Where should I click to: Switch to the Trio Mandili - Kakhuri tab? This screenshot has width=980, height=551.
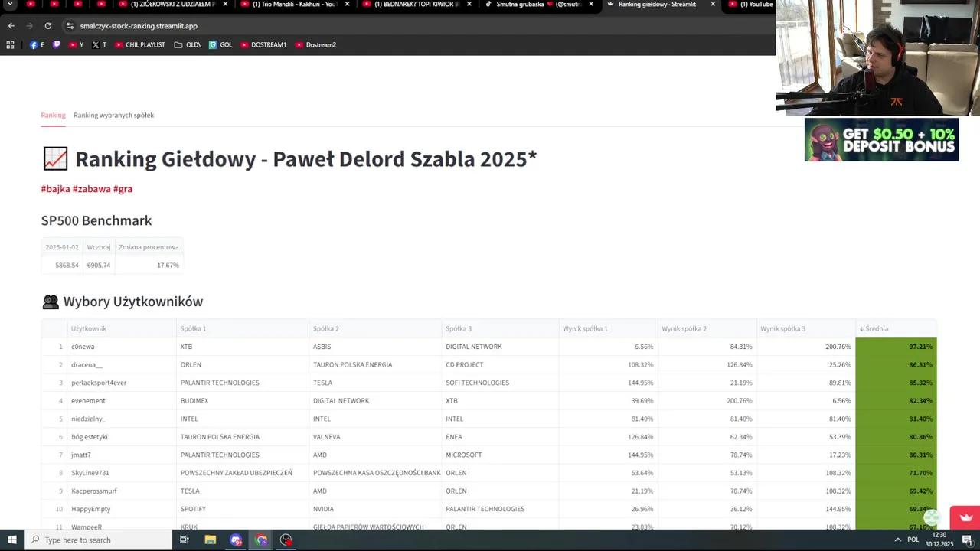(295, 4)
